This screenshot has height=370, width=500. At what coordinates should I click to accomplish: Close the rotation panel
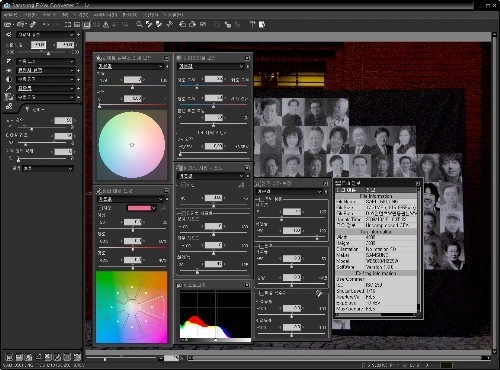pyautogui.click(x=326, y=183)
